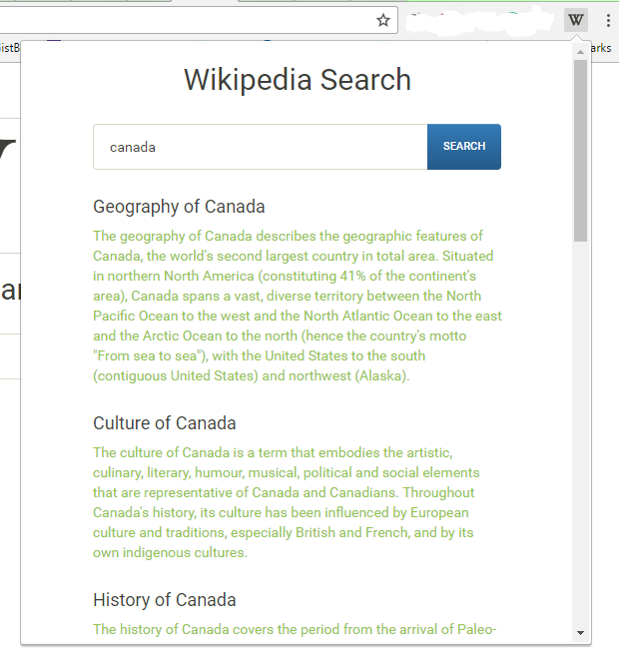The height and width of the screenshot is (672, 619).
Task: Open the Chrome three-dot menu
Action: coord(608,20)
